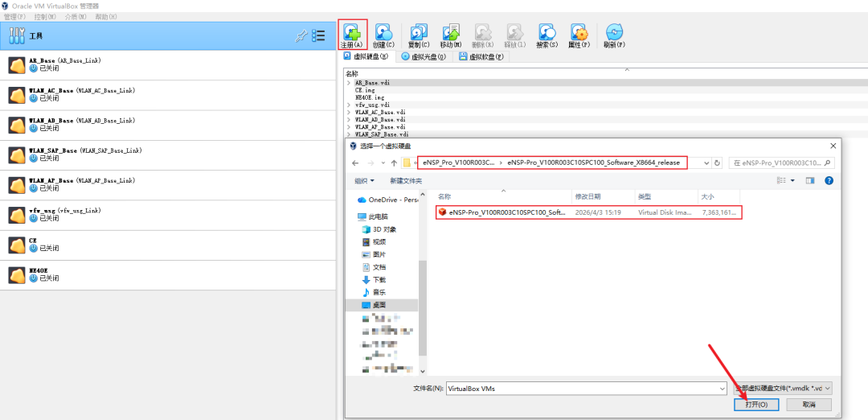
Task: Click the 删除(R) remove disk icon
Action: pyautogui.click(x=482, y=31)
